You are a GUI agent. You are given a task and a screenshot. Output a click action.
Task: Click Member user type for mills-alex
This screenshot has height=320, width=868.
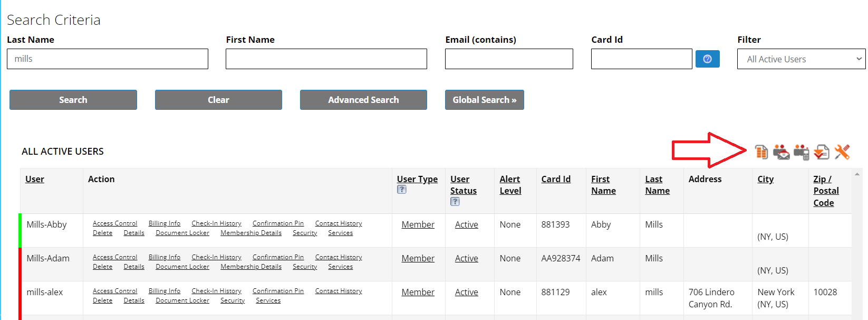pyautogui.click(x=418, y=292)
